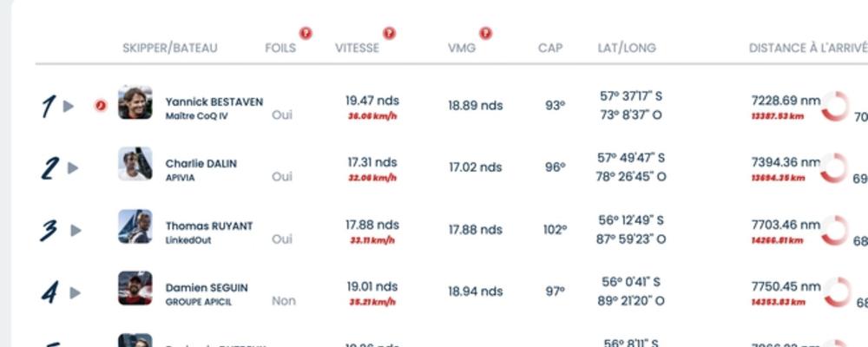Expand the rank 1 row arrow
This screenshot has width=868, height=347.
pos(69,106)
